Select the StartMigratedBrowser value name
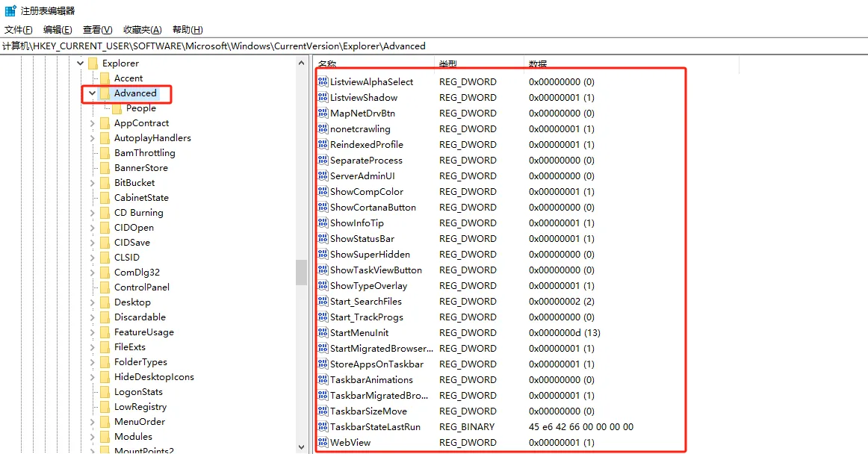This screenshot has width=868, height=454. [382, 349]
